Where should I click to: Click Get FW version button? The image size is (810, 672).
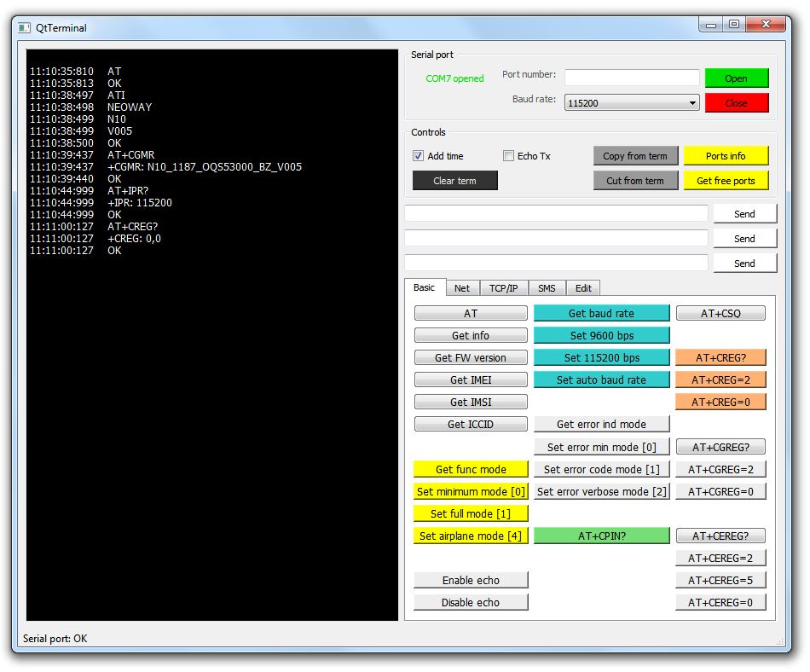(x=472, y=358)
